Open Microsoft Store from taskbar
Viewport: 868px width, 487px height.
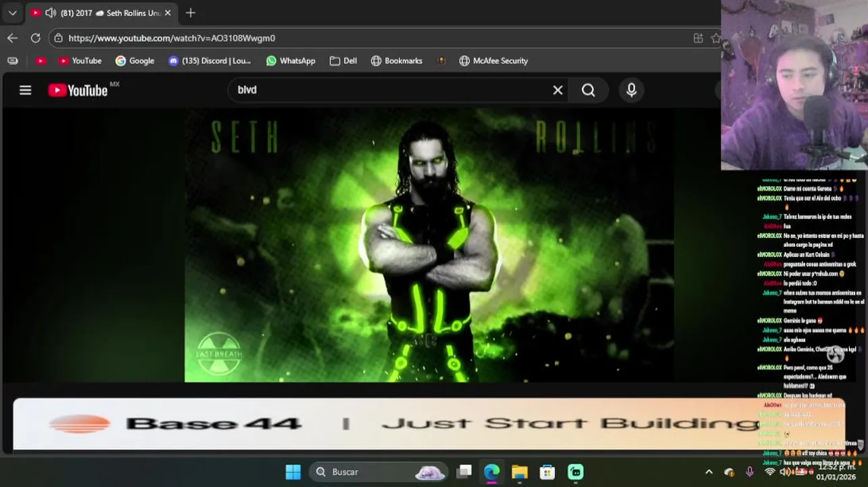(547, 472)
